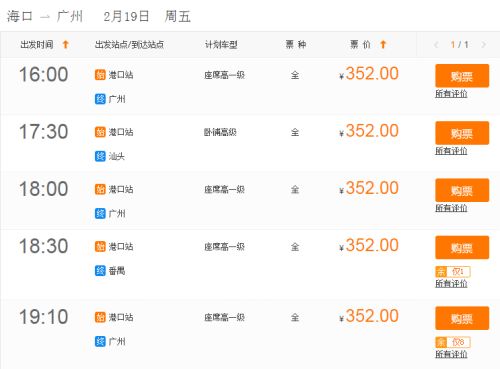The width and height of the screenshot is (500, 369).
Task: Click remaining tickets badge on 18:30 trip
Action: point(453,272)
